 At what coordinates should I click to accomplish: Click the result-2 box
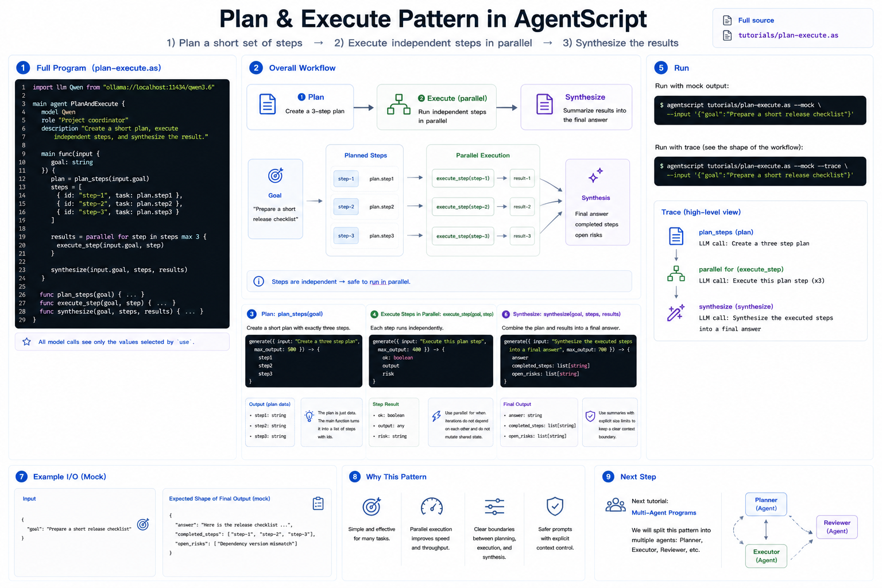(x=522, y=207)
